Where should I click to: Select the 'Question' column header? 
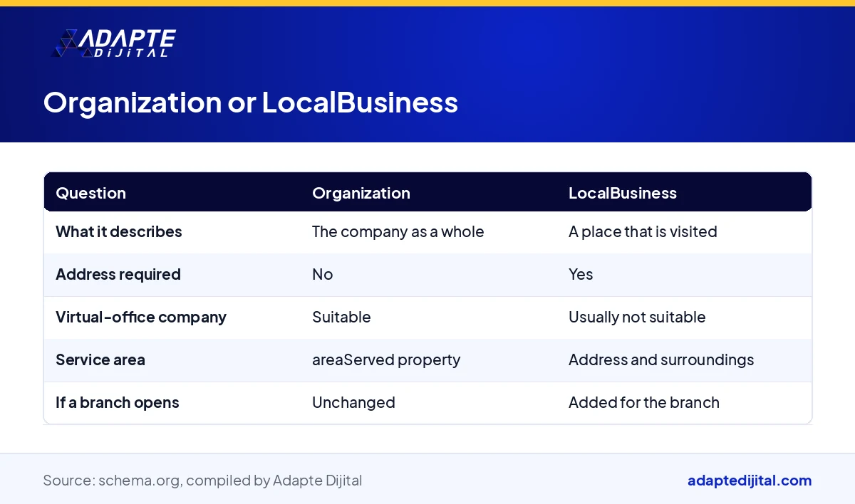[90, 193]
